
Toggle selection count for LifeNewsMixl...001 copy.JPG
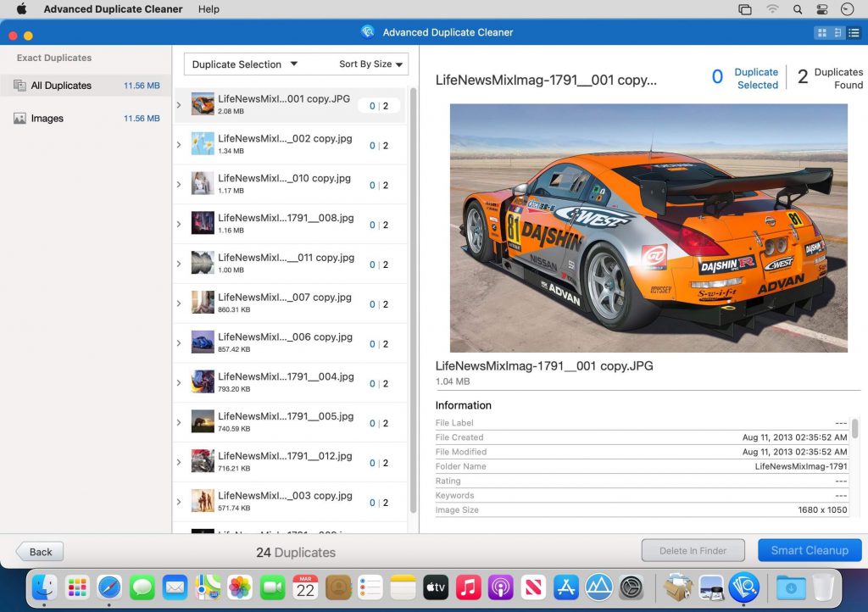379,105
